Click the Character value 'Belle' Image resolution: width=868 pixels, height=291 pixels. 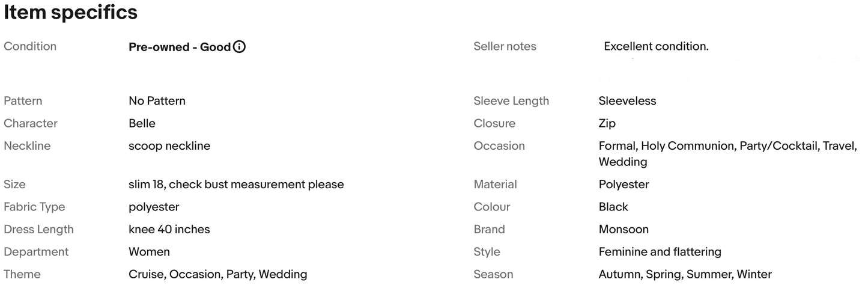(x=142, y=123)
